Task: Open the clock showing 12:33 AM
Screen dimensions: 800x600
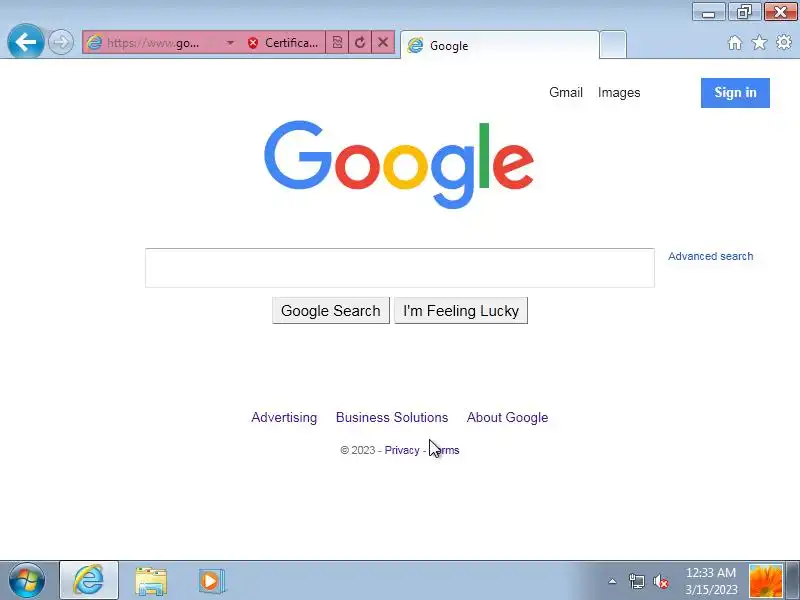Action: 711,581
